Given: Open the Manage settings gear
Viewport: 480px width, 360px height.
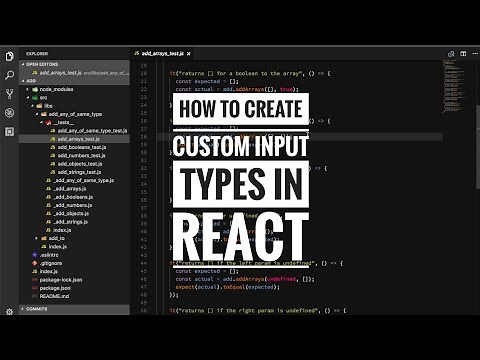Looking at the screenshot, I should point(9,312).
